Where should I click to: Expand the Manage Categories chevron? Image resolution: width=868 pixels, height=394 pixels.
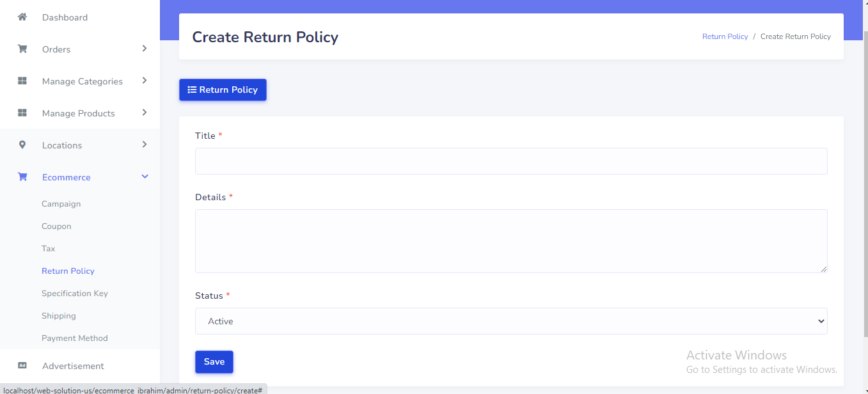tap(145, 81)
